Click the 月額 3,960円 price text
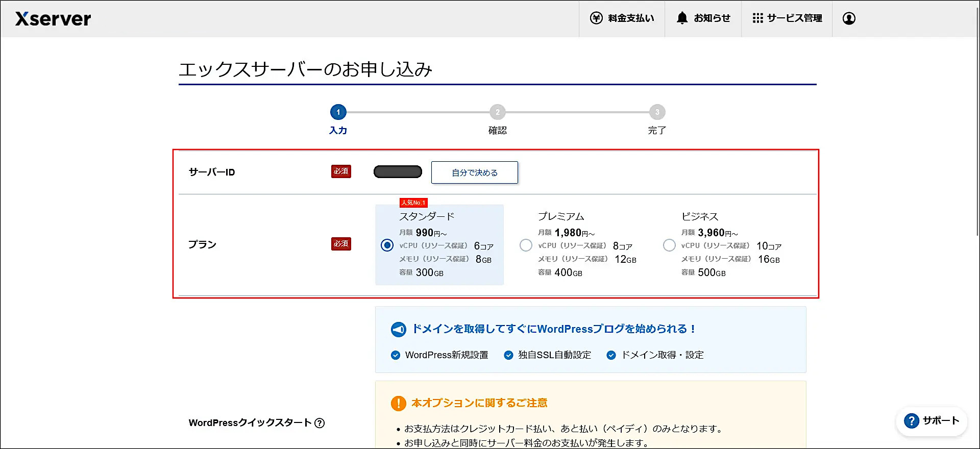 [709, 233]
